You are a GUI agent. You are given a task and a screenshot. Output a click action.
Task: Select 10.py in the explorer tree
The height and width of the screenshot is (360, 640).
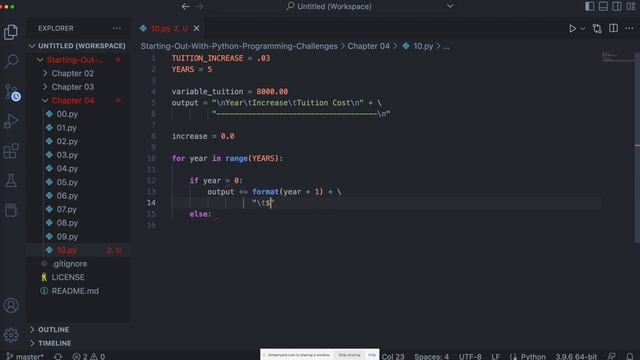click(79, 250)
